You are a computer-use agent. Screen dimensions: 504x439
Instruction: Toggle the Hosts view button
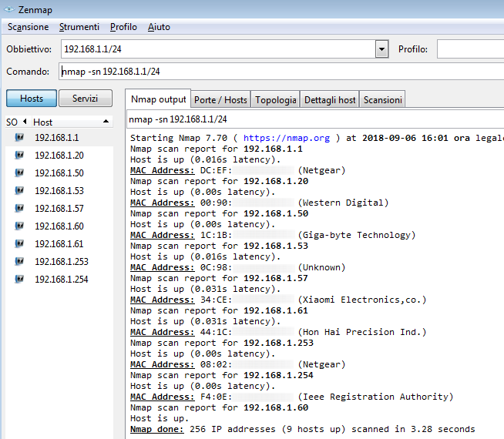coord(32,99)
